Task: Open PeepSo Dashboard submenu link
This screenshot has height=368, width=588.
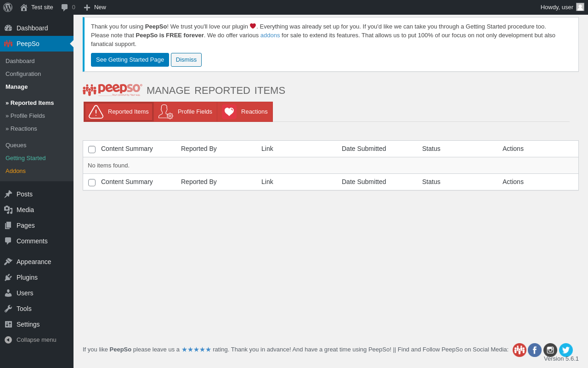Action: pos(20,61)
